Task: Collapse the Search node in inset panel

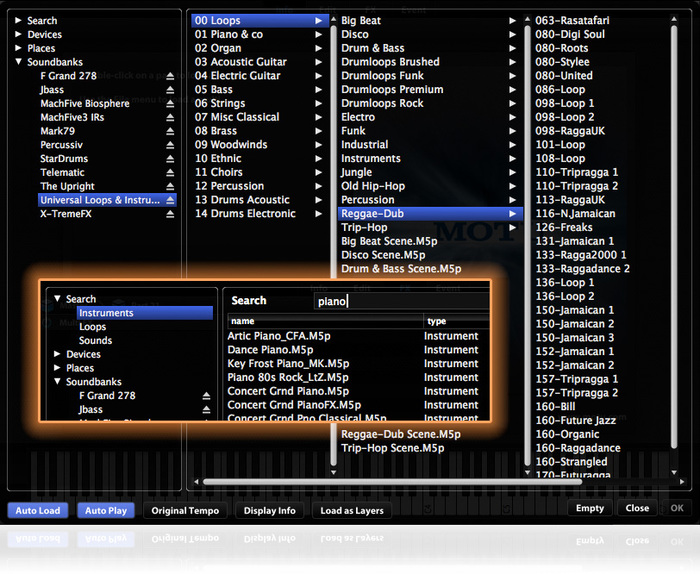Action: point(57,299)
